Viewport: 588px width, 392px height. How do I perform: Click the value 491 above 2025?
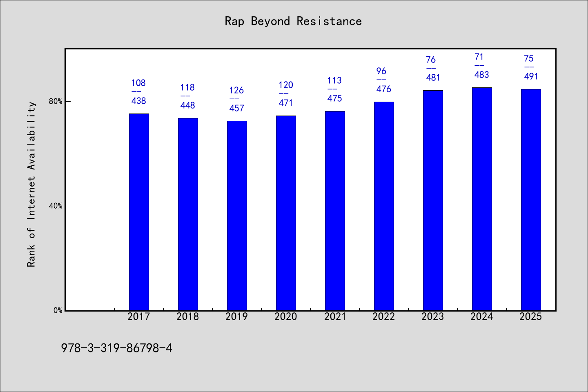pyautogui.click(x=531, y=76)
